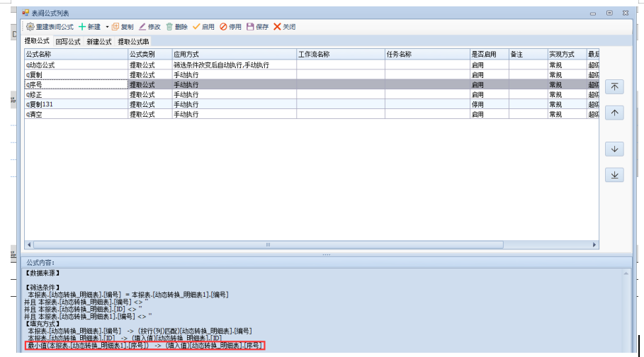The height and width of the screenshot is (357, 644).
Task: Click the 复制 copy icon
Action: (115, 27)
